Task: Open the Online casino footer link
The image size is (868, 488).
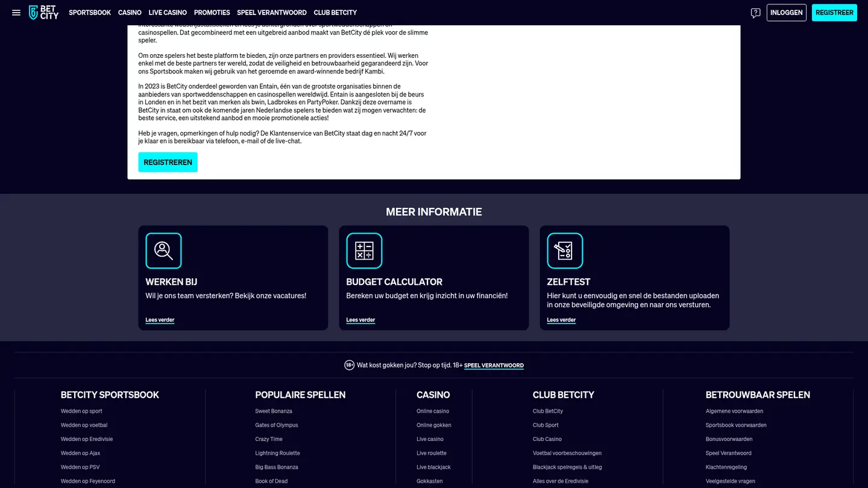Action: pyautogui.click(x=433, y=411)
